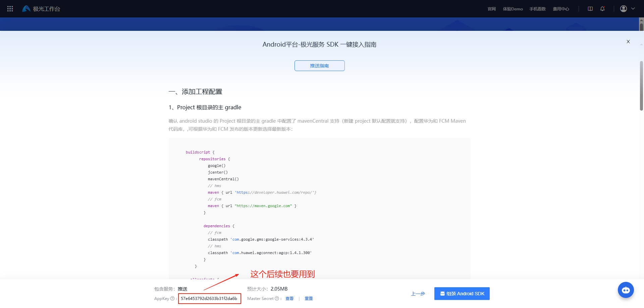The height and width of the screenshot is (308, 644).
Task: Open 体验Demo in the top bar
Action: click(513, 9)
